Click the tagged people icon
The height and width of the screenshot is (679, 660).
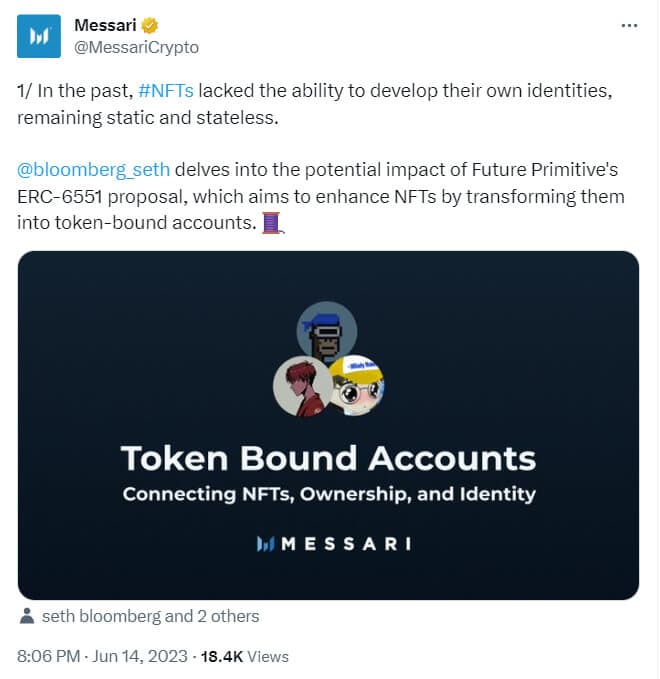click(x=27, y=616)
